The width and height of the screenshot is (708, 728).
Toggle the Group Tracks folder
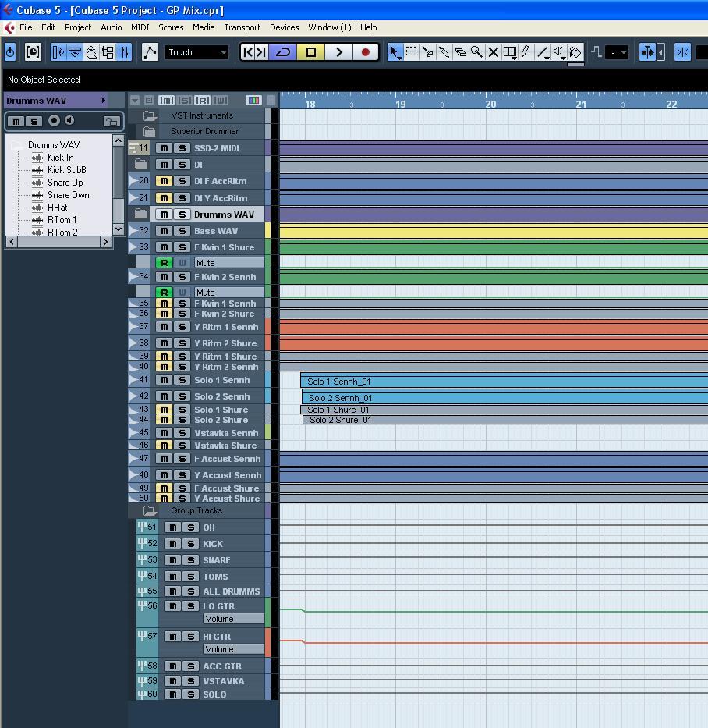pos(150,511)
